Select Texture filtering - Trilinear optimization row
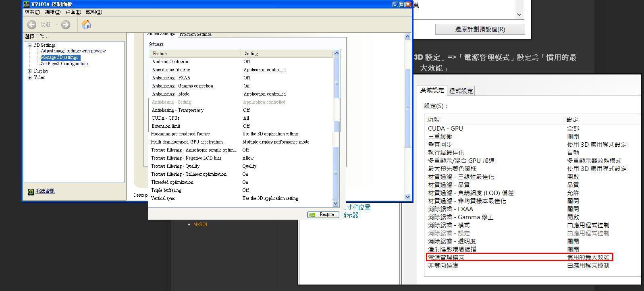This screenshot has height=291, width=644. 241,174
